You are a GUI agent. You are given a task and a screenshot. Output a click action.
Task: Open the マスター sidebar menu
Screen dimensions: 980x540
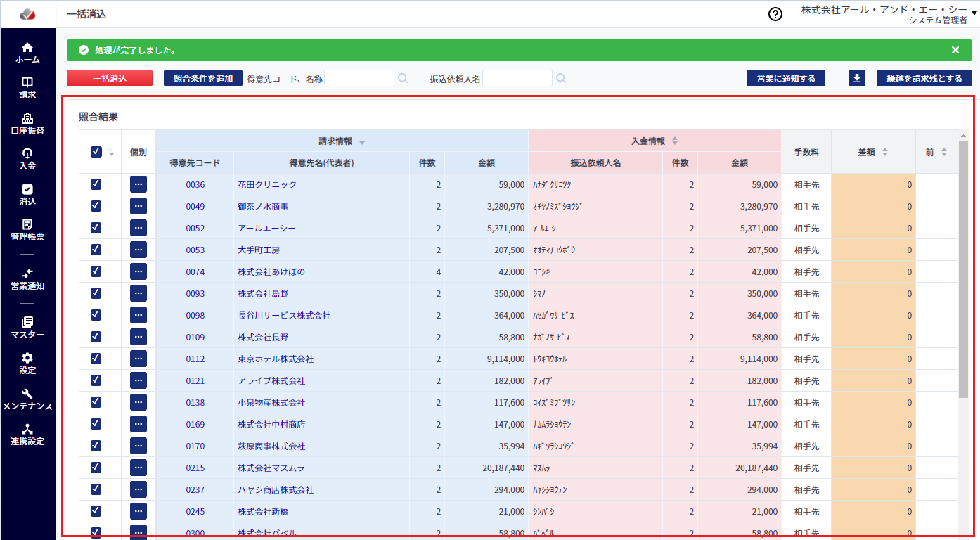27,328
